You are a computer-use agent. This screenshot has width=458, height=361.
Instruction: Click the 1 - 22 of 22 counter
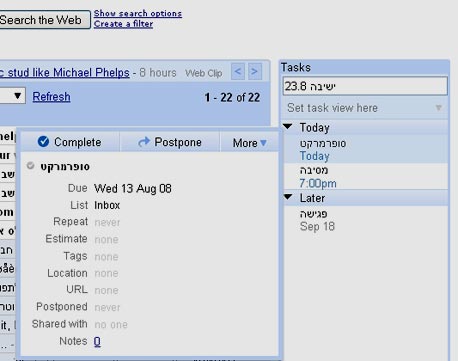[x=232, y=97]
